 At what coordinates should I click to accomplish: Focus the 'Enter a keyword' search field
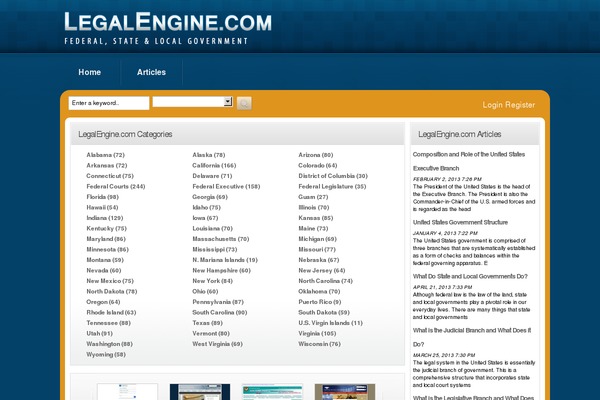(x=109, y=103)
